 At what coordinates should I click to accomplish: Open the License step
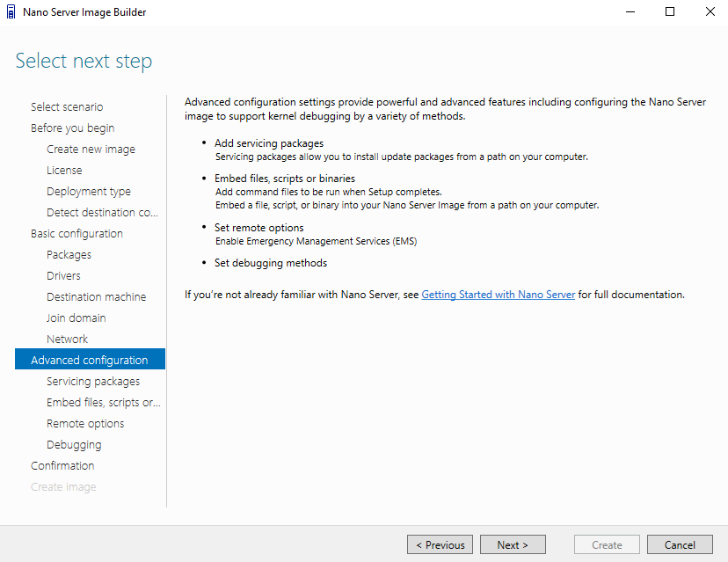pyautogui.click(x=64, y=170)
